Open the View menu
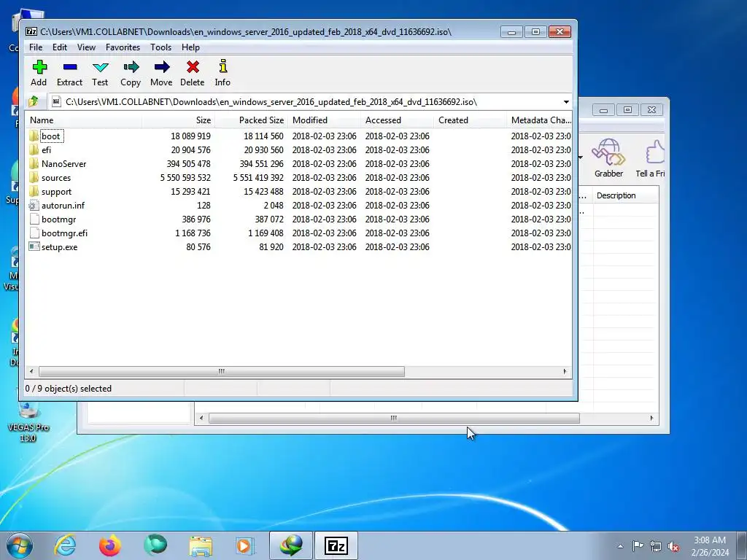 click(86, 47)
